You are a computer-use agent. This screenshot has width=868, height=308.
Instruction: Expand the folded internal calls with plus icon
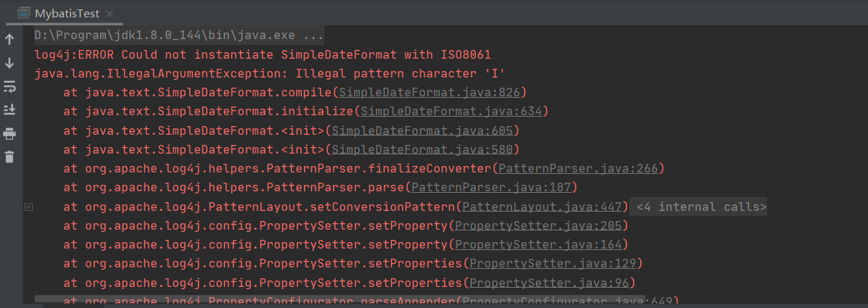pos(28,207)
